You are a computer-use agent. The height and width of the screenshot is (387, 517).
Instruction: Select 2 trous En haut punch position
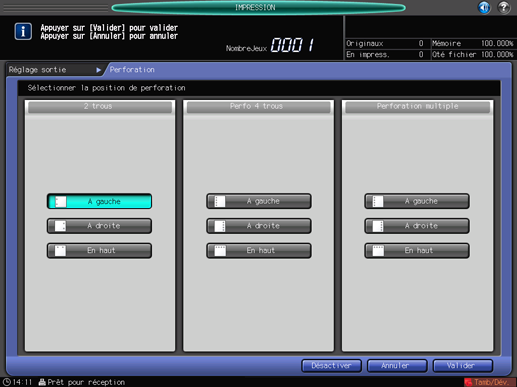point(99,251)
